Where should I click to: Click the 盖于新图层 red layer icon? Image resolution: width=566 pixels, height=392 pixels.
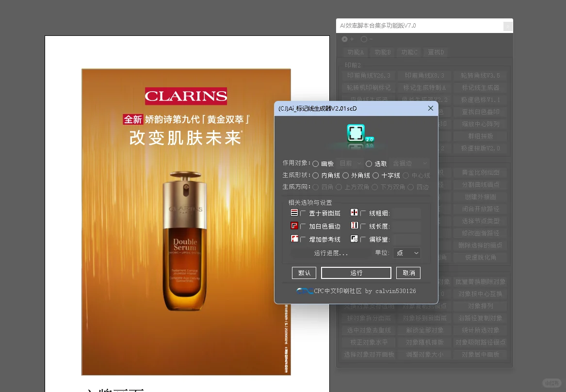(295, 212)
